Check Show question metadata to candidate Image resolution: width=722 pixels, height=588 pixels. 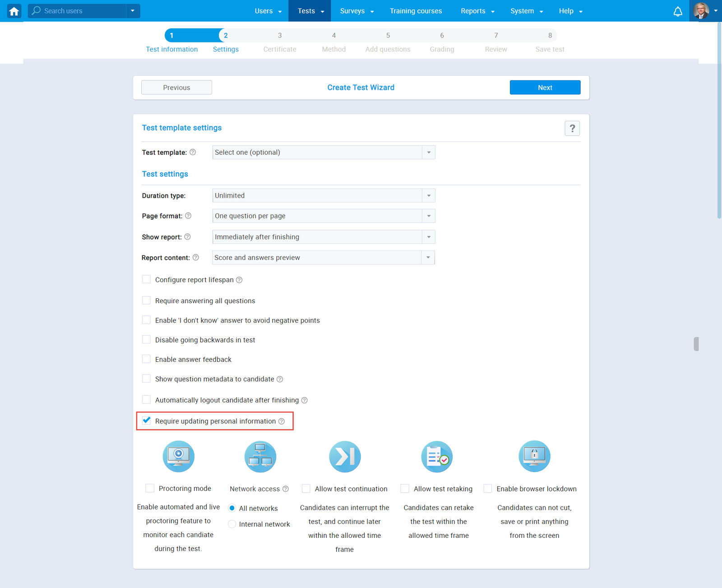[x=146, y=379]
